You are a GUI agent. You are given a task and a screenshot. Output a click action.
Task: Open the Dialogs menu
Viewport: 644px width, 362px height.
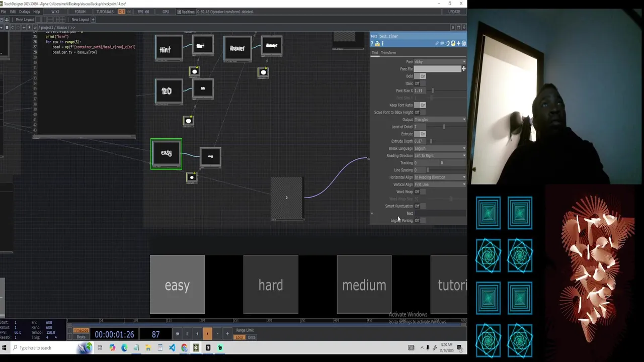coord(24,12)
